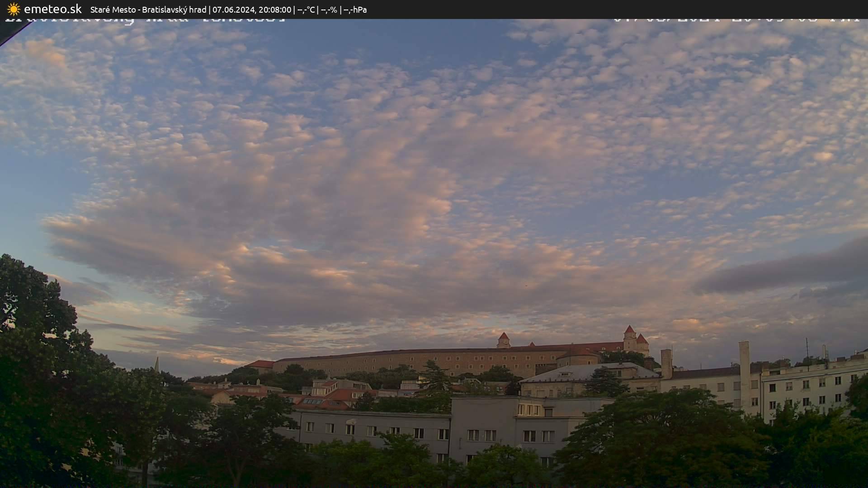The width and height of the screenshot is (868, 488).
Task: Click the pressure reading --,-hPa
Action: pyautogui.click(x=355, y=9)
